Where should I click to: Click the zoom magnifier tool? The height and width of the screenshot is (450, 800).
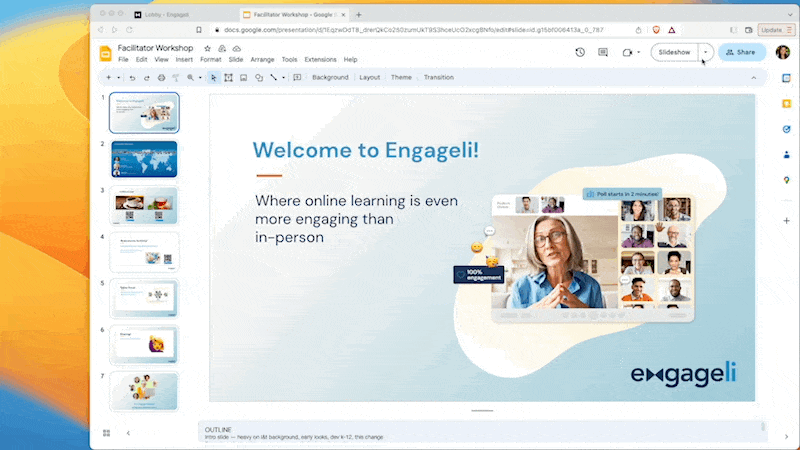coord(190,78)
